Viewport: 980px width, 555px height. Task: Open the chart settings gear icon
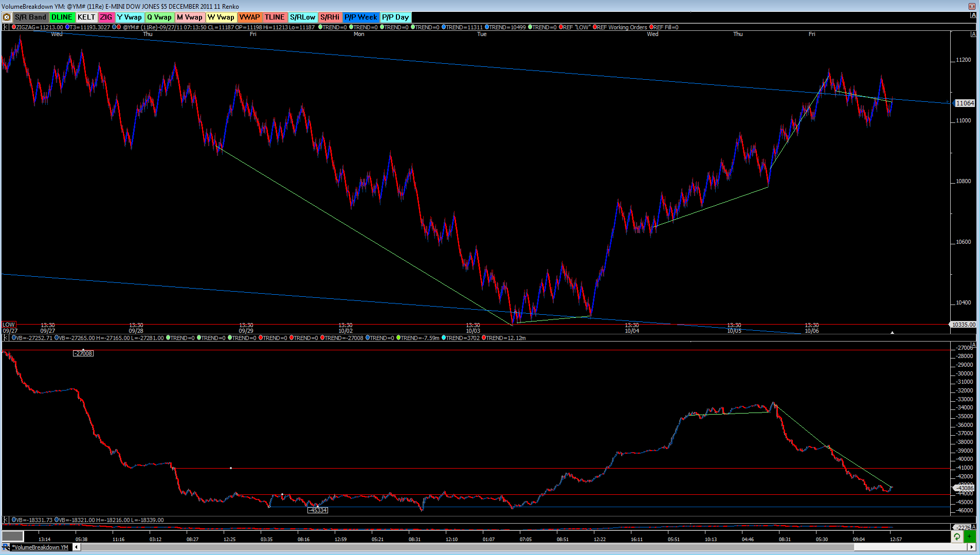(x=7, y=17)
